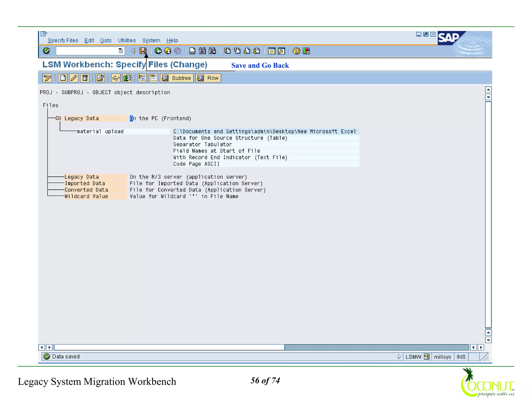Click the Save diskette icon
The width and height of the screenshot is (532, 399).
click(143, 51)
